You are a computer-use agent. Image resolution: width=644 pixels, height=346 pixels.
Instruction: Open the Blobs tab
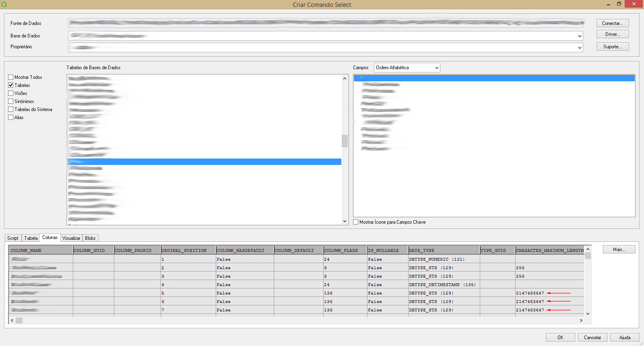tap(90, 238)
